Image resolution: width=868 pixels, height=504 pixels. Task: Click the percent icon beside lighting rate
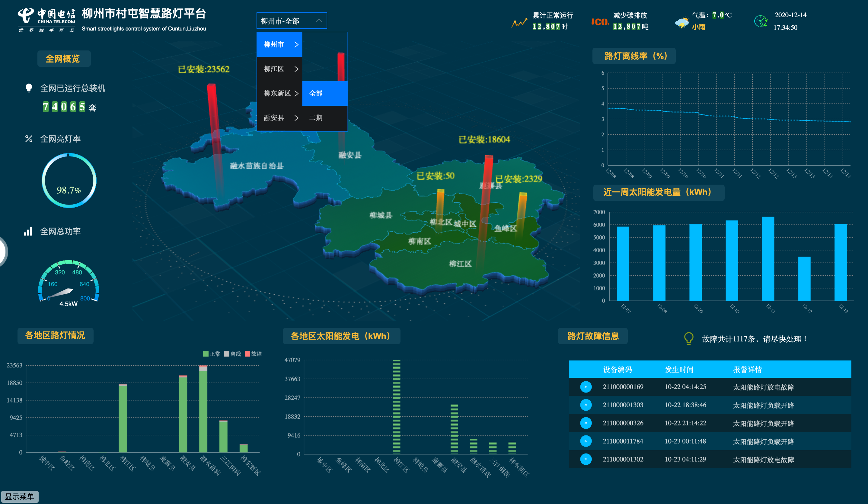click(x=29, y=139)
